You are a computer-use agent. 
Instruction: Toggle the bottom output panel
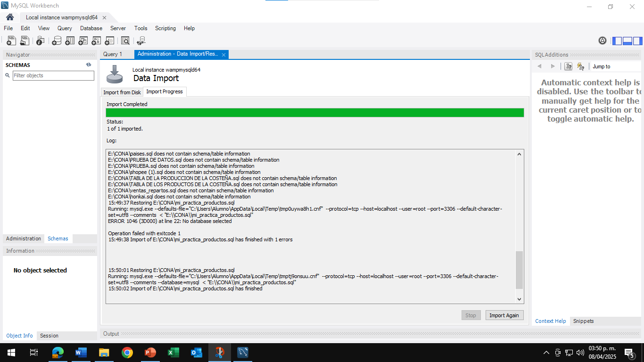(627, 41)
